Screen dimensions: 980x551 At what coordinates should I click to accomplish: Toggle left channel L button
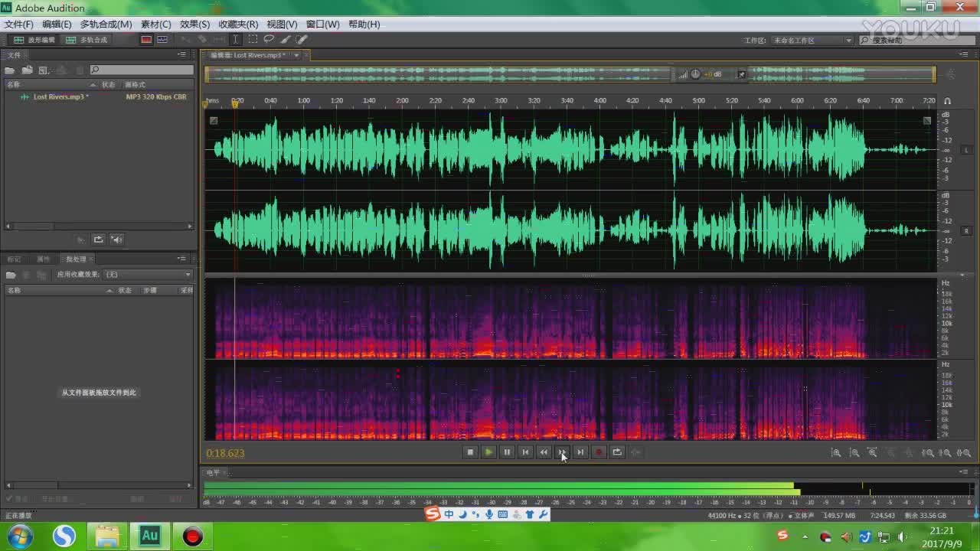(x=965, y=150)
